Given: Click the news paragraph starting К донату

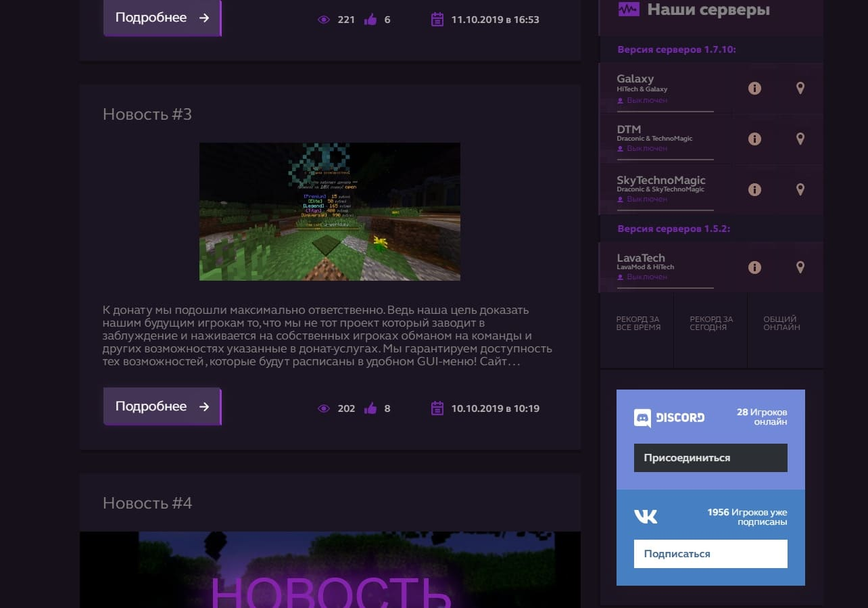Looking at the screenshot, I should point(327,336).
